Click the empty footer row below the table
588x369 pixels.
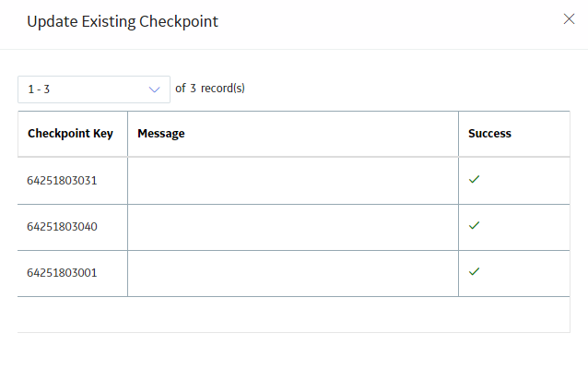294,315
